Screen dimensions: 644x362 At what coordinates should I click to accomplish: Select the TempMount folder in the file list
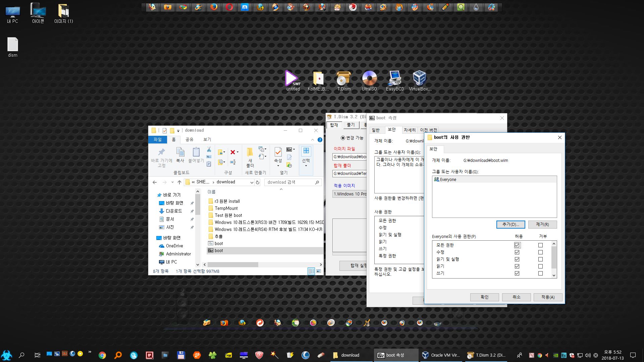point(226,208)
